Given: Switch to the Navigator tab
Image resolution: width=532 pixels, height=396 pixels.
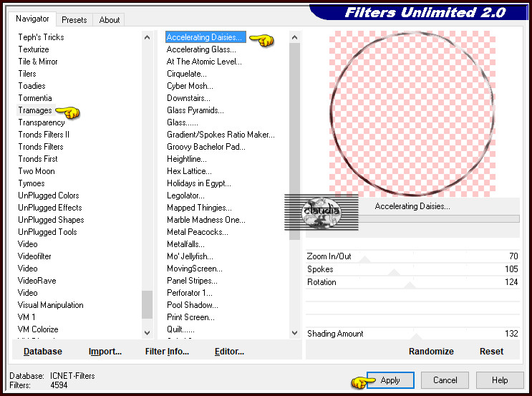Looking at the screenshot, I should coord(32,19).
